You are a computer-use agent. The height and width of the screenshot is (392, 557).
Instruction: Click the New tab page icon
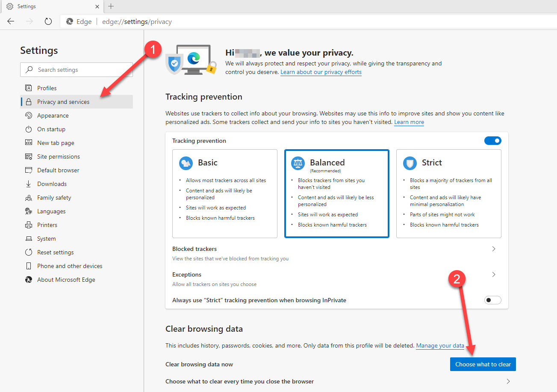(x=29, y=143)
